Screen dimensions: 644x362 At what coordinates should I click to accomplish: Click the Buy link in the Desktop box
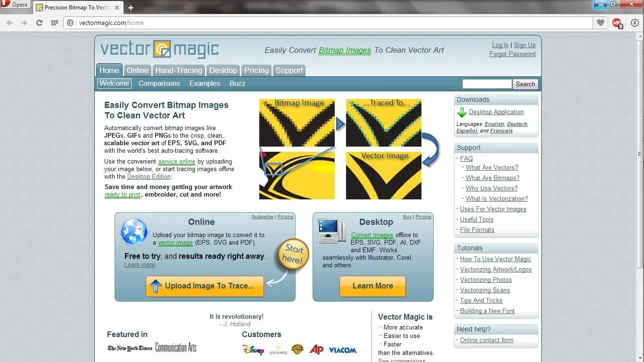[407, 217]
